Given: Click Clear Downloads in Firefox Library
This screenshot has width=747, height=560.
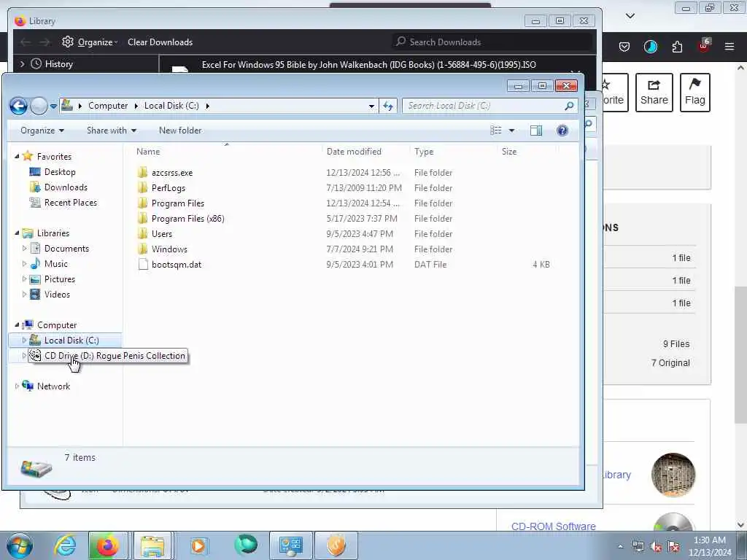Looking at the screenshot, I should click(160, 42).
